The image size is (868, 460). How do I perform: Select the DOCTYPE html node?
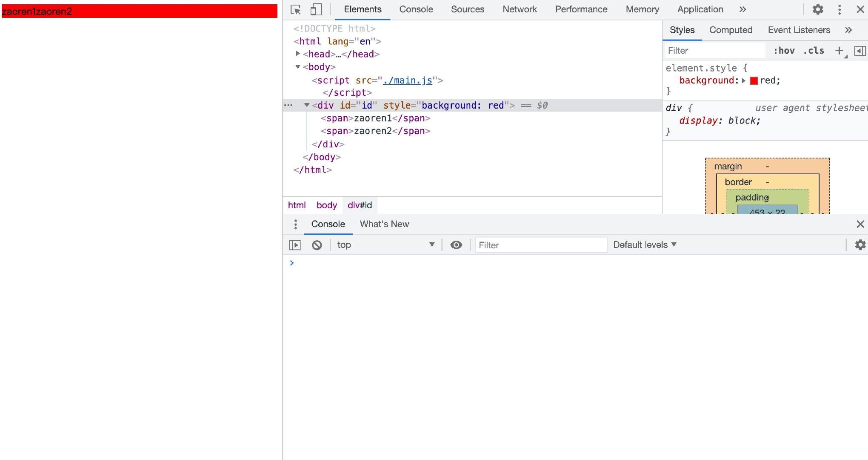tap(334, 29)
